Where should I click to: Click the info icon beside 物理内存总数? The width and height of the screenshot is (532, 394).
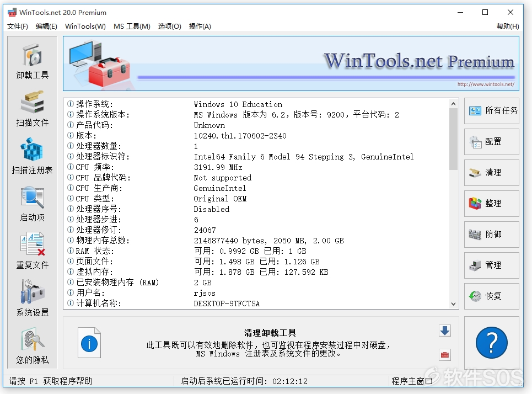70,240
